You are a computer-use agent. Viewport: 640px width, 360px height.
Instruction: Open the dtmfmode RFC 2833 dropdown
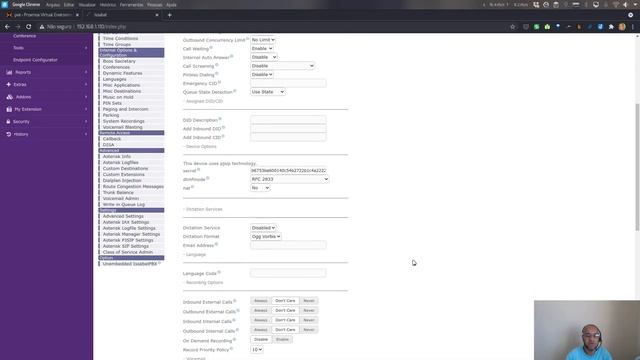[289, 179]
